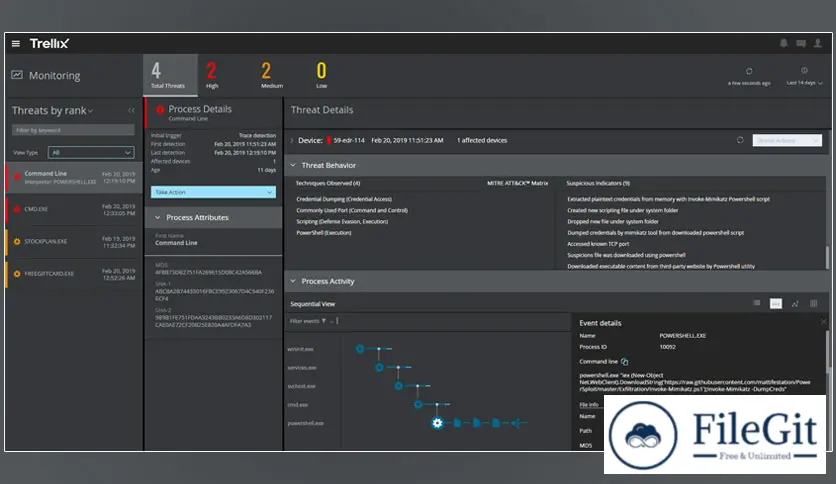The image size is (836, 484).
Task: Collapse the threats list with double-chevron icon
Action: tap(131, 110)
